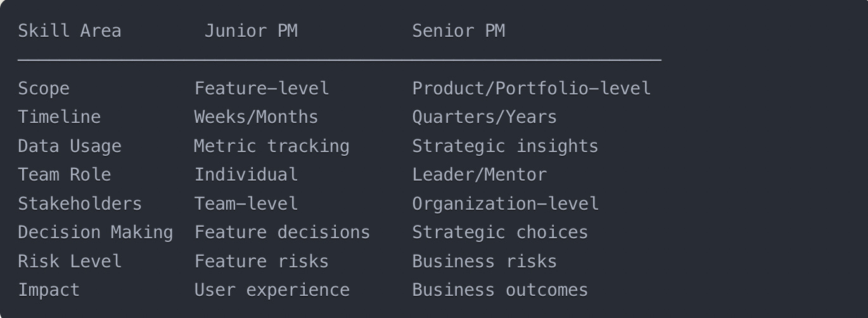
Task: Click the Senior PM column header
Action: point(459,30)
